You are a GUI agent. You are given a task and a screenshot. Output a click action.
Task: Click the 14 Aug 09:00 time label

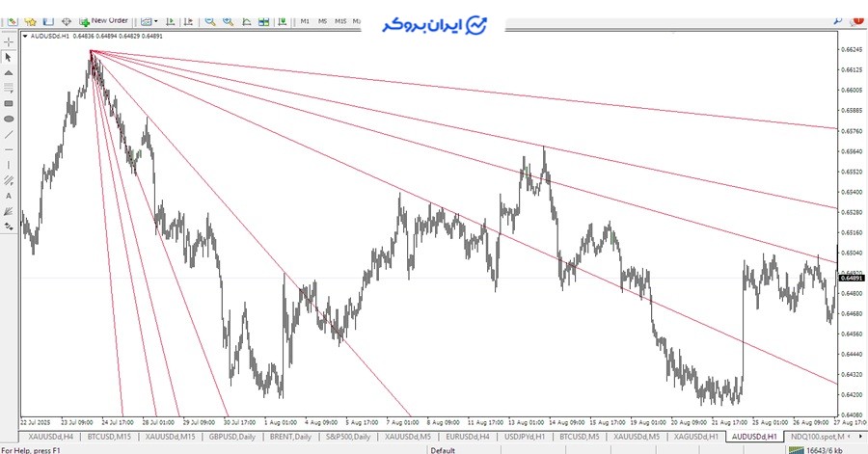566,422
